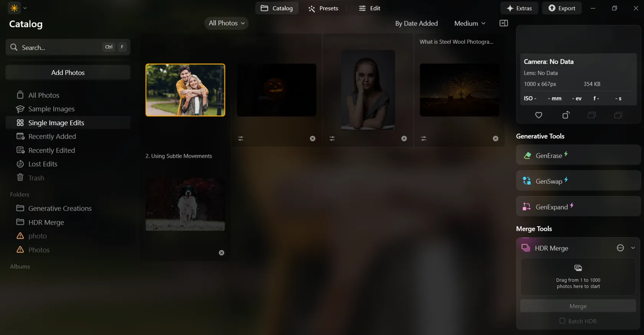Click the Add Photos button

tap(68, 72)
